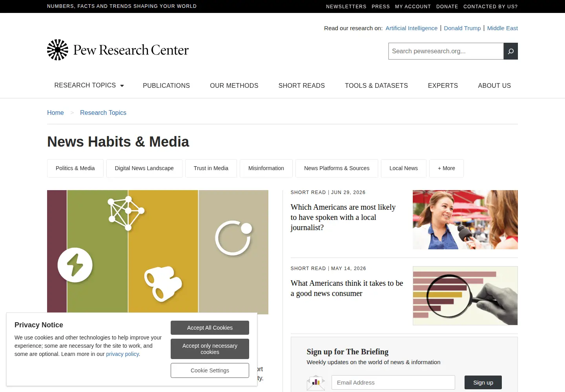The height and width of the screenshot is (392, 565).
Task: Go to Short Reads section
Action: tap(302, 85)
